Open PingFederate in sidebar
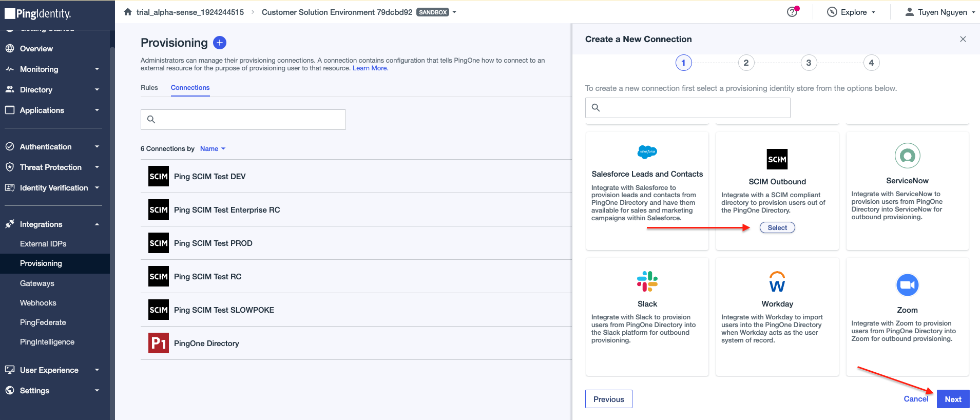Image resolution: width=980 pixels, height=420 pixels. point(43,322)
